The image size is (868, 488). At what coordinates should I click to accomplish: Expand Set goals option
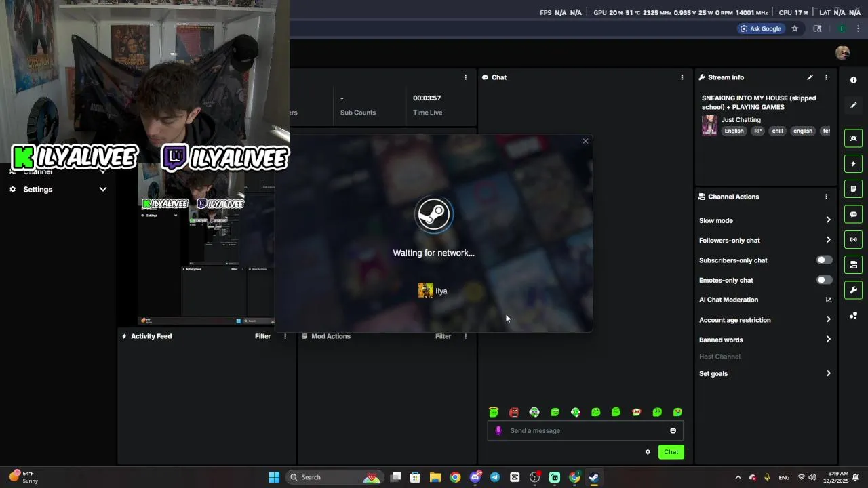[x=828, y=373]
